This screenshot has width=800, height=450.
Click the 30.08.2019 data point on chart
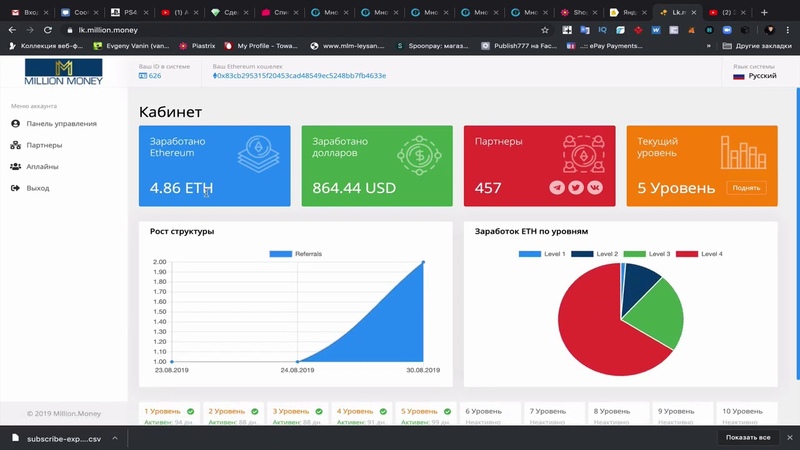point(423,262)
